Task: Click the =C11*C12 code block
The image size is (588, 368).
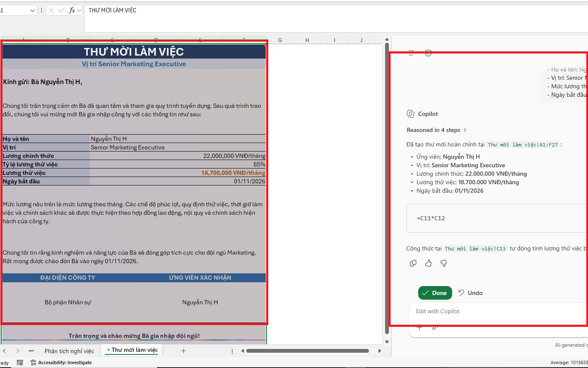Action: click(x=497, y=218)
